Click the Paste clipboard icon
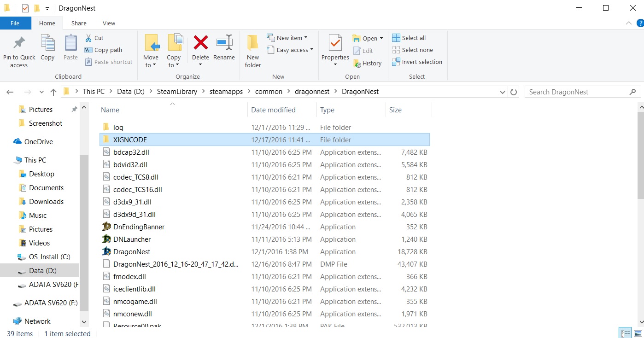The image size is (644, 338). pos(70,43)
